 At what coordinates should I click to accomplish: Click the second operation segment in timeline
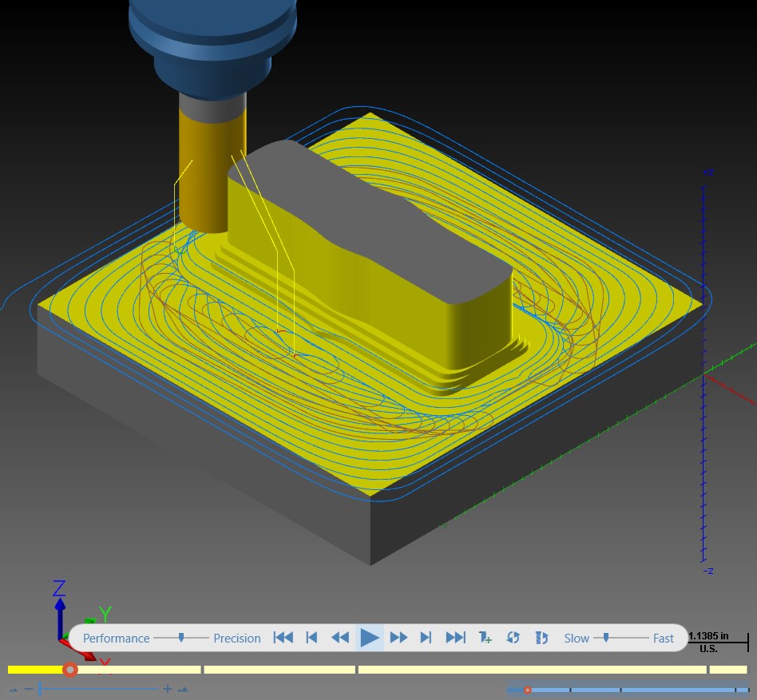point(279,670)
